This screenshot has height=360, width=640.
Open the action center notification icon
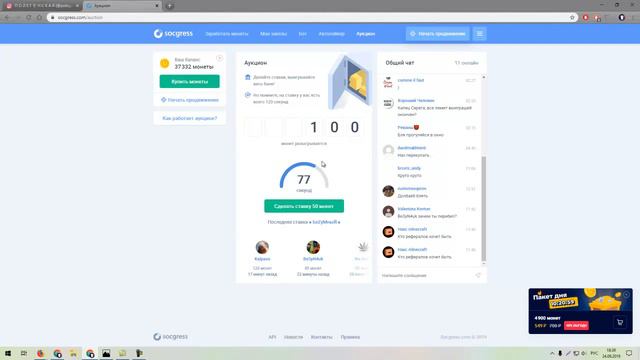[x=629, y=353]
